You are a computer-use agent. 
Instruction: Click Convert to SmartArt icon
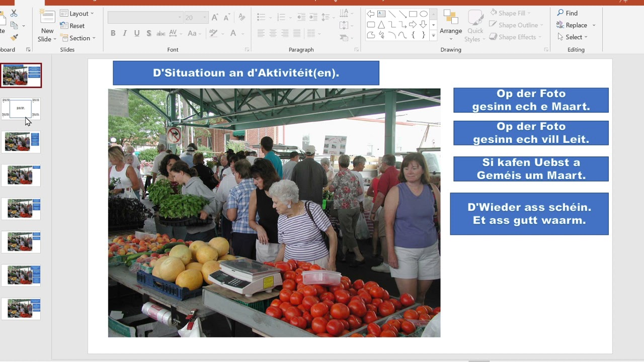(346, 37)
